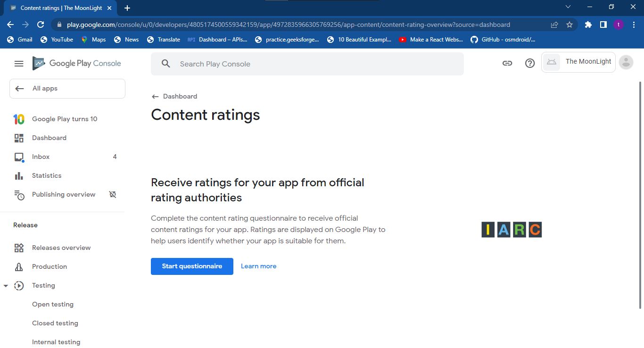Open the account avatar icon
The width and height of the screenshot is (644, 348).
point(626,62)
